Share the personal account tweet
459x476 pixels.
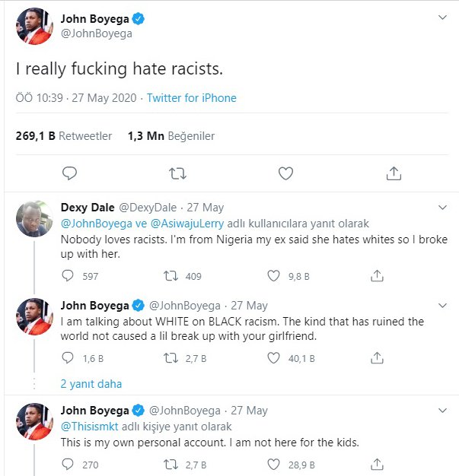coord(376,463)
